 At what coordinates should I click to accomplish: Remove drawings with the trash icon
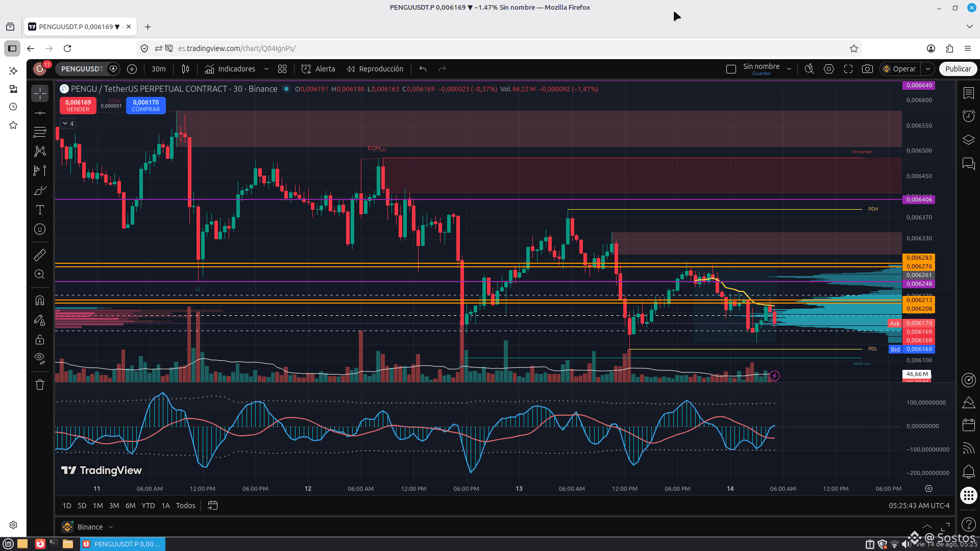(x=40, y=385)
